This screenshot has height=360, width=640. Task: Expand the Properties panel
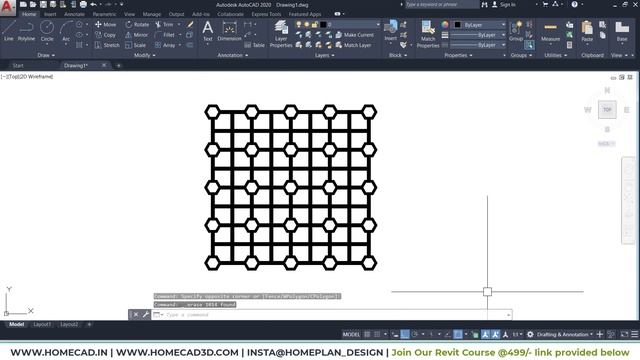coord(458,55)
